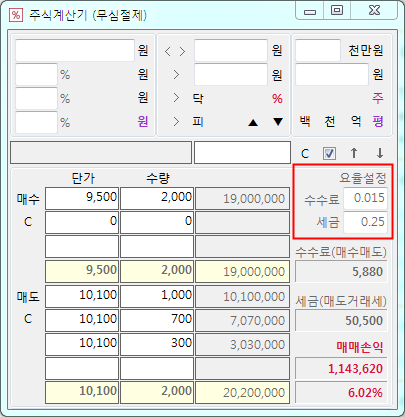Screen dimensions: 405x417
Task: Click the black up triangle
Action: pos(253,123)
